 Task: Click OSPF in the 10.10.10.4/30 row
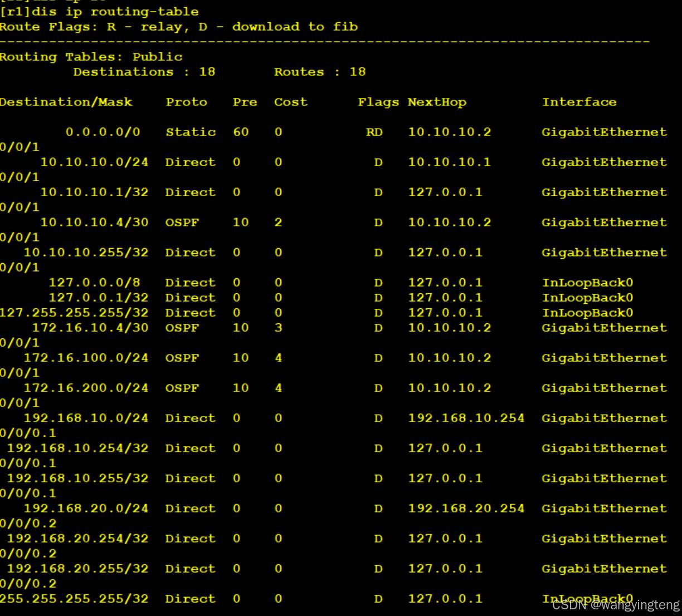tap(182, 222)
